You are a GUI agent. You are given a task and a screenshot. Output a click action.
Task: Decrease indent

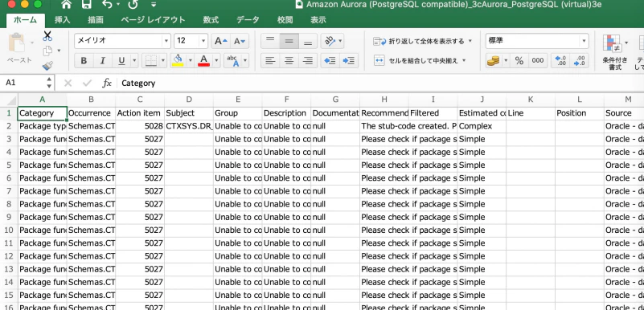[330, 61]
